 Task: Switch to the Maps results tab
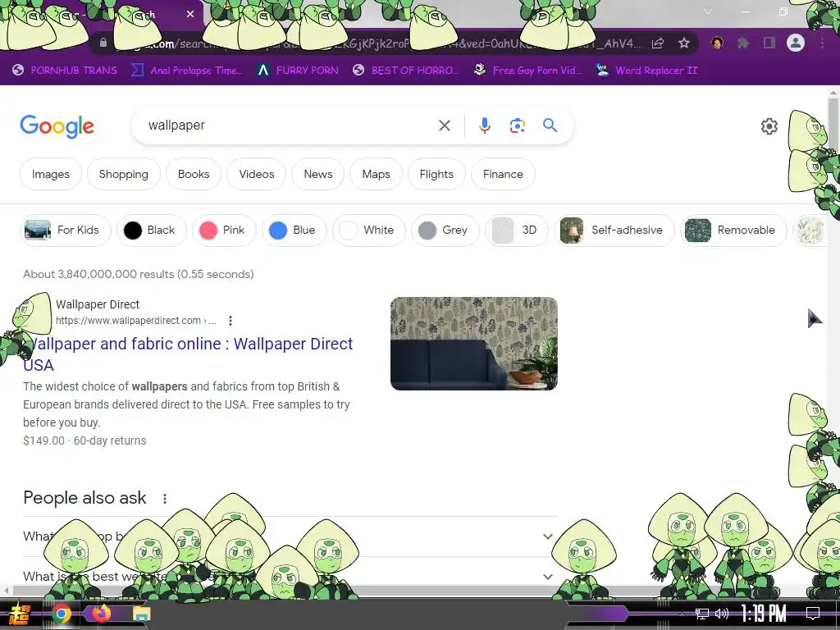[x=376, y=174]
